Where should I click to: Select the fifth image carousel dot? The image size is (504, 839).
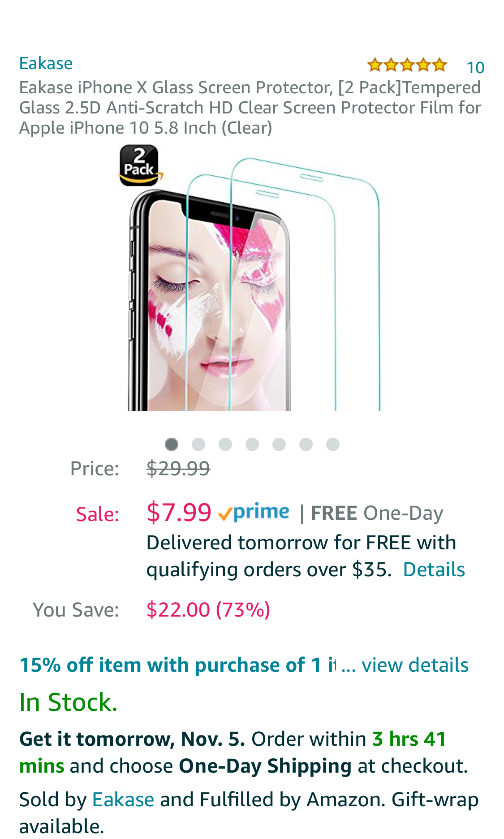point(279,444)
